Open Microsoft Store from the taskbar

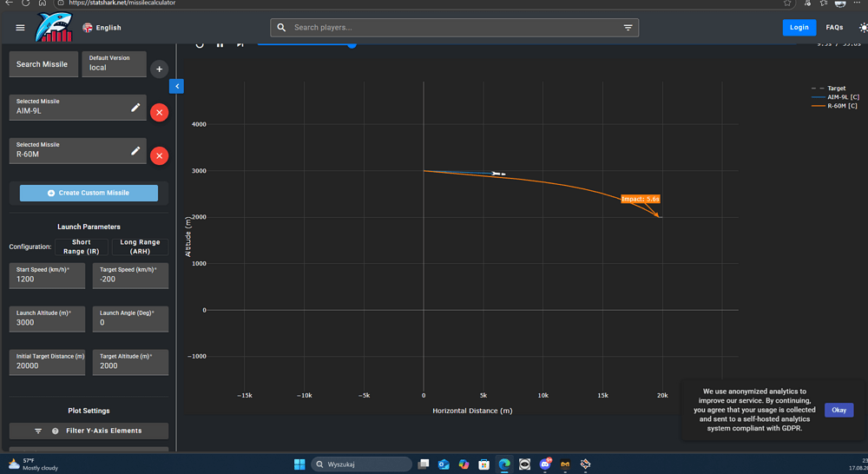[483, 464]
